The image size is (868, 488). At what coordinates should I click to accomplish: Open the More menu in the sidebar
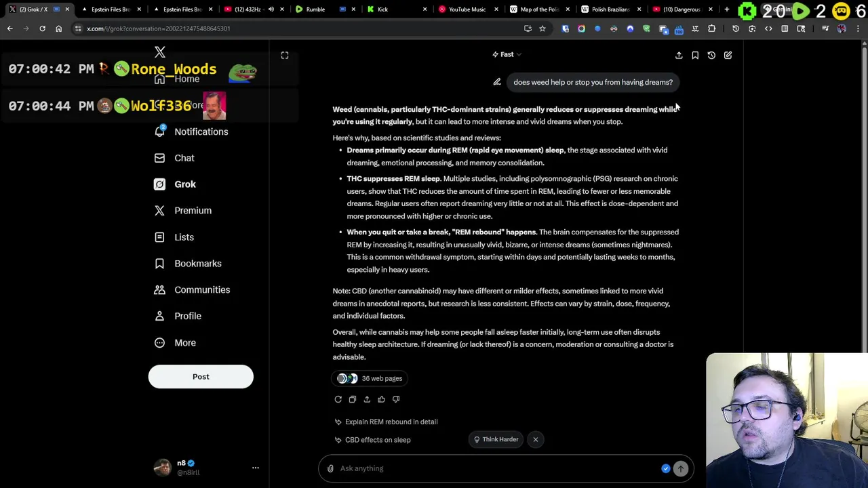point(176,343)
